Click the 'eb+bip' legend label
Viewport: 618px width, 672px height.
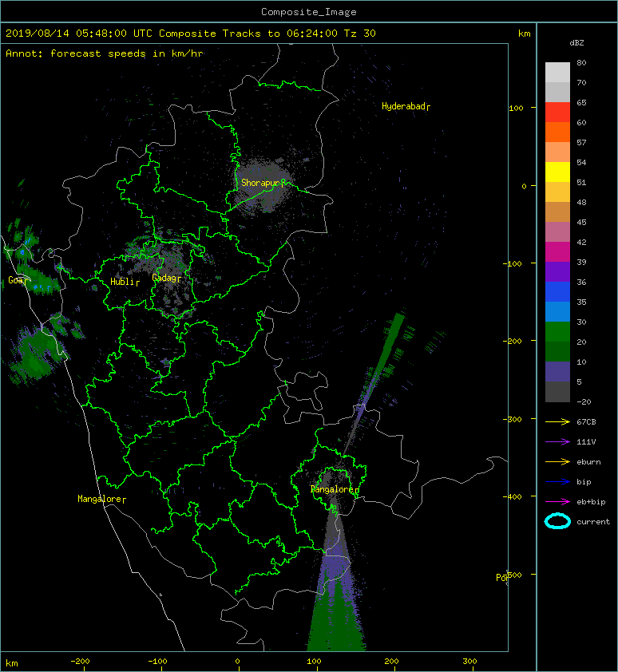pyautogui.click(x=591, y=502)
